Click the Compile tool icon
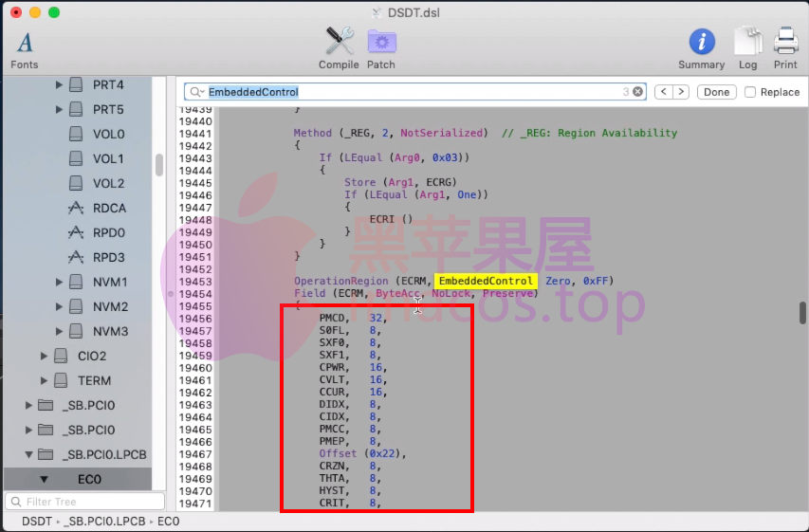 click(339, 43)
